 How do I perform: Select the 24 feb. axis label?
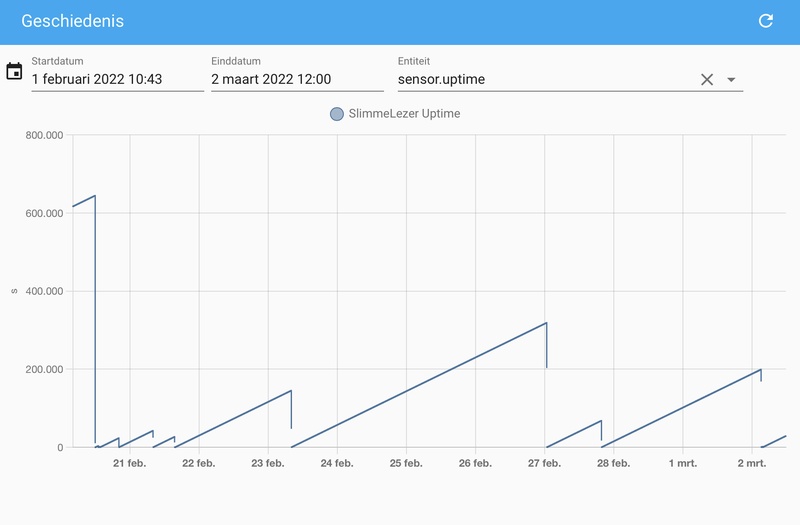click(x=337, y=463)
